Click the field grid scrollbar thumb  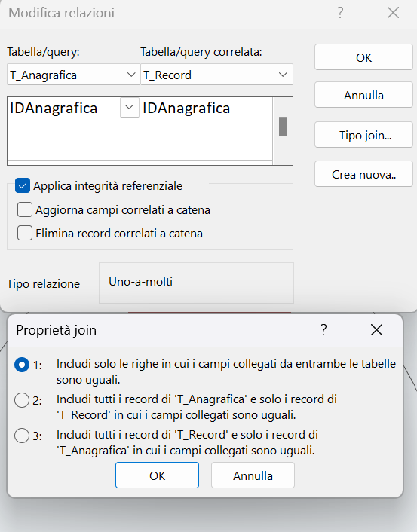[283, 127]
